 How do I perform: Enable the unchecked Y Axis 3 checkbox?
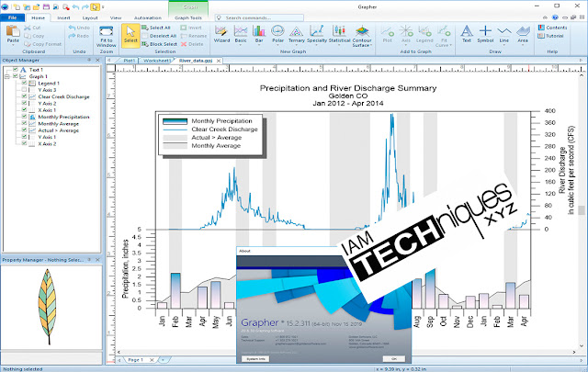click(x=24, y=90)
